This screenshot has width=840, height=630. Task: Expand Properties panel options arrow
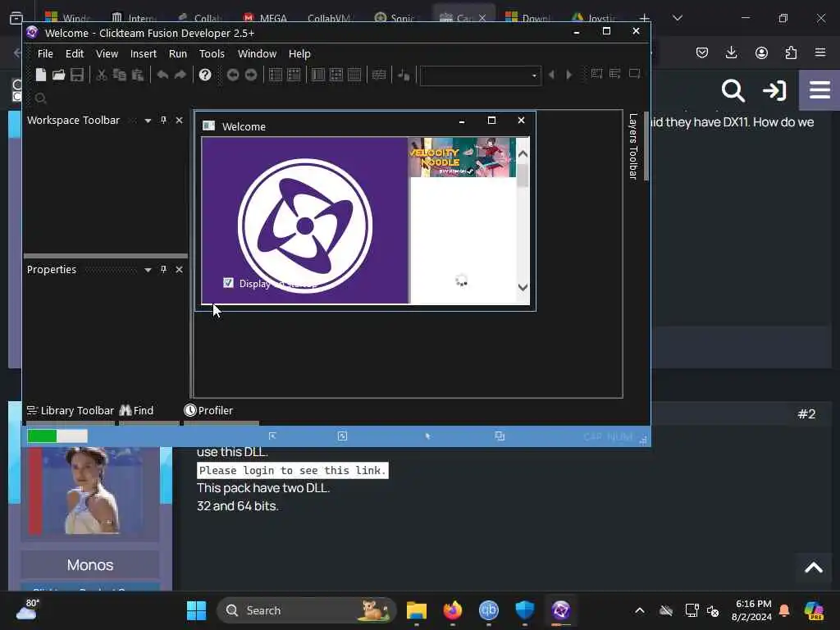tap(148, 270)
